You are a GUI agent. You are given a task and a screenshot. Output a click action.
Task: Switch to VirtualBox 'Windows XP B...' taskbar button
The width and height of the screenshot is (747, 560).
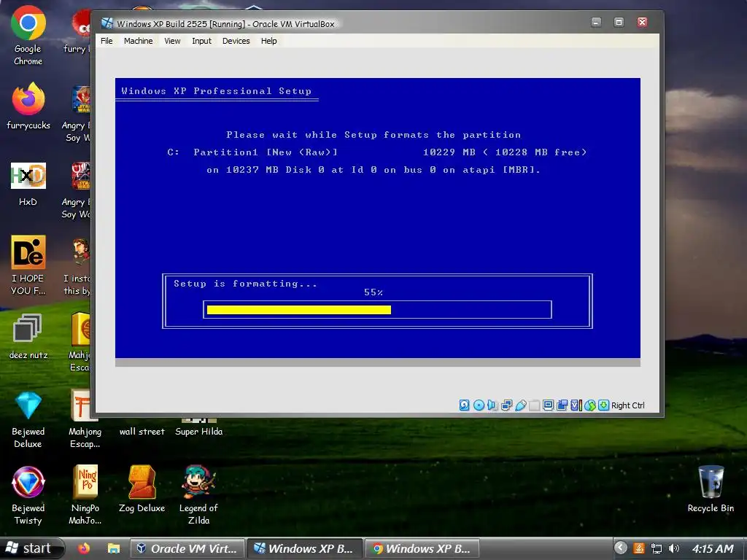(305, 548)
